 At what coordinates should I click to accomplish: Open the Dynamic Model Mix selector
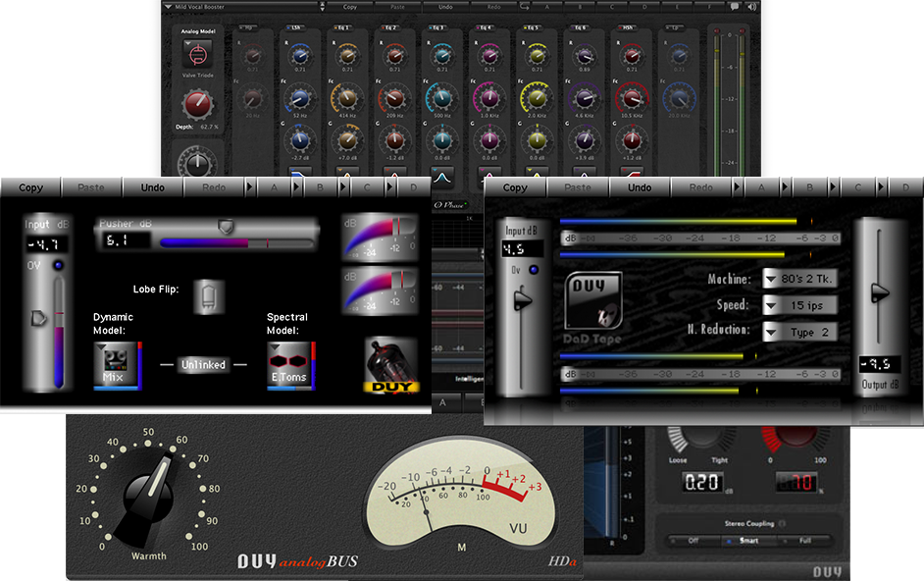click(117, 364)
